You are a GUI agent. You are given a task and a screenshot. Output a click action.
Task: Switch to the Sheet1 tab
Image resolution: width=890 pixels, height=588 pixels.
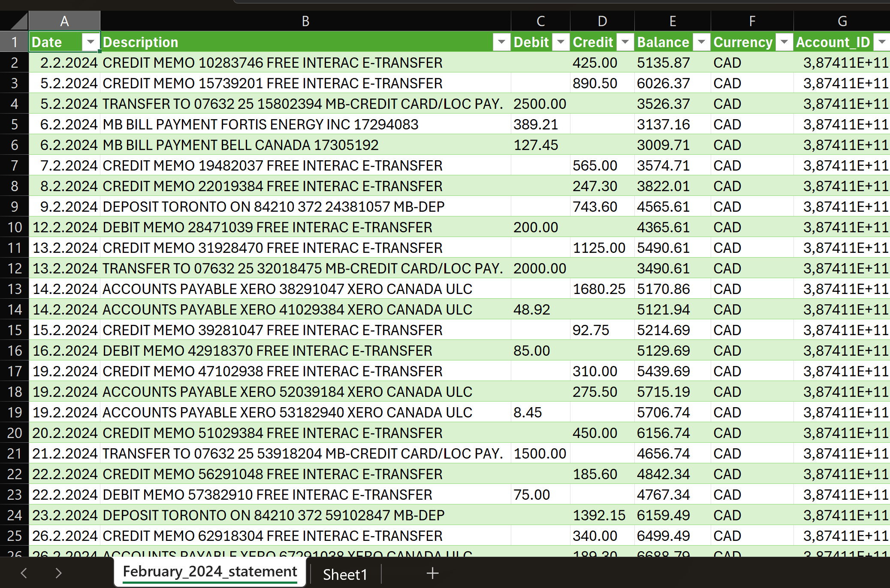tap(345, 574)
